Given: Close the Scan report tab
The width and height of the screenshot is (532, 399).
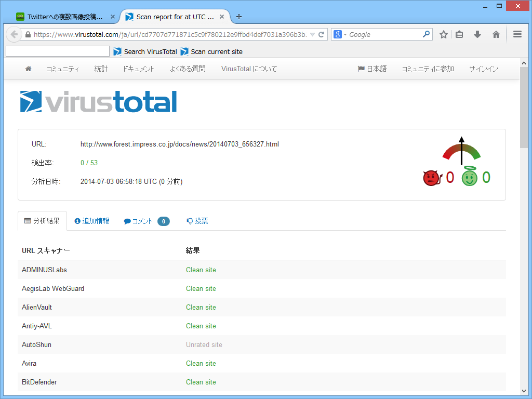Looking at the screenshot, I should point(221,17).
